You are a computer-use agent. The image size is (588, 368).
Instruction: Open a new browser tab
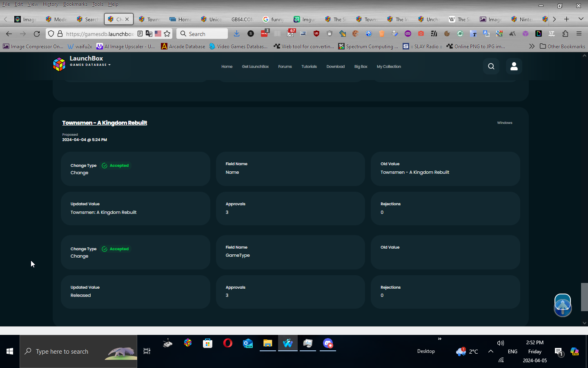(x=566, y=19)
